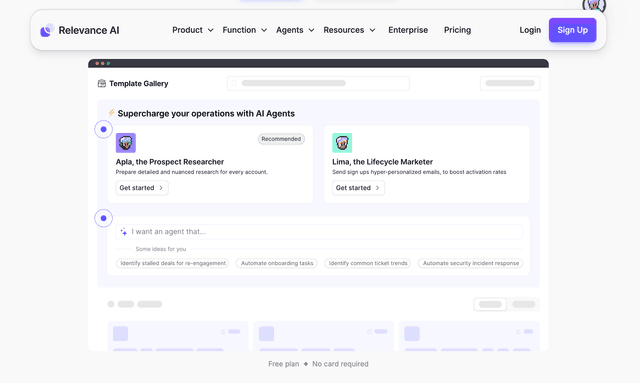Click 'Lima, the Lifecycle Marketer' title text

[x=382, y=162]
